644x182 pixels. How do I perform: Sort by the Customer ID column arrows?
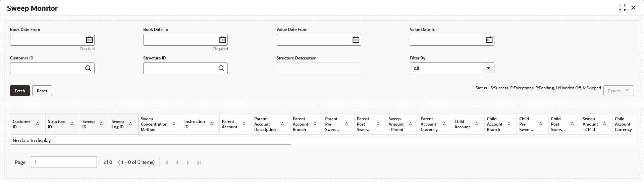point(38,124)
